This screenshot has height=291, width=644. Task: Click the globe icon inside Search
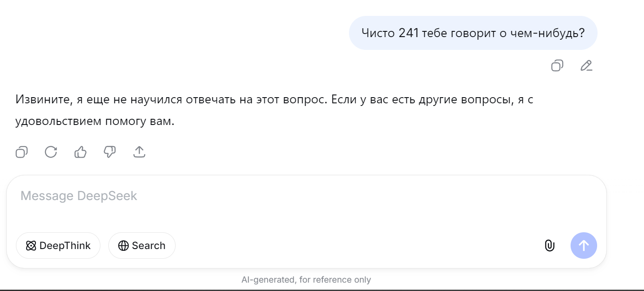click(x=123, y=246)
